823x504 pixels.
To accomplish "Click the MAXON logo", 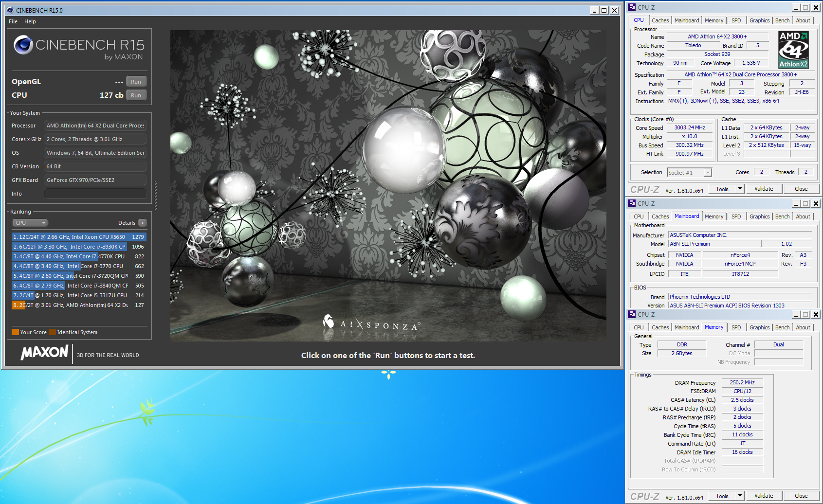I will coord(44,352).
